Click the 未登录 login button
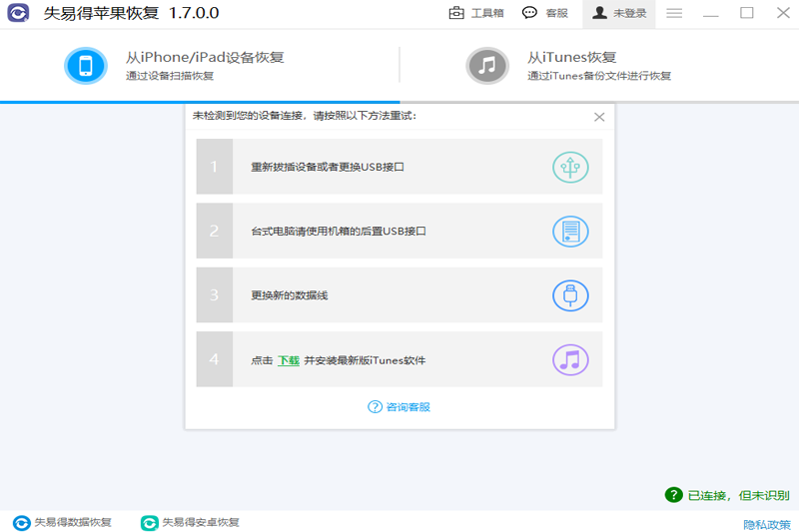This screenshot has width=799, height=532. pos(617,13)
